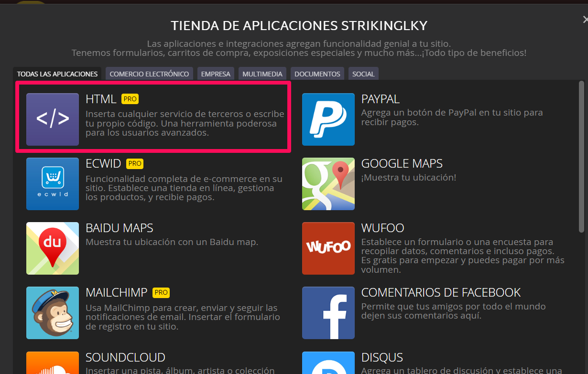Open the MailChimp monkey icon

pyautogui.click(x=53, y=312)
